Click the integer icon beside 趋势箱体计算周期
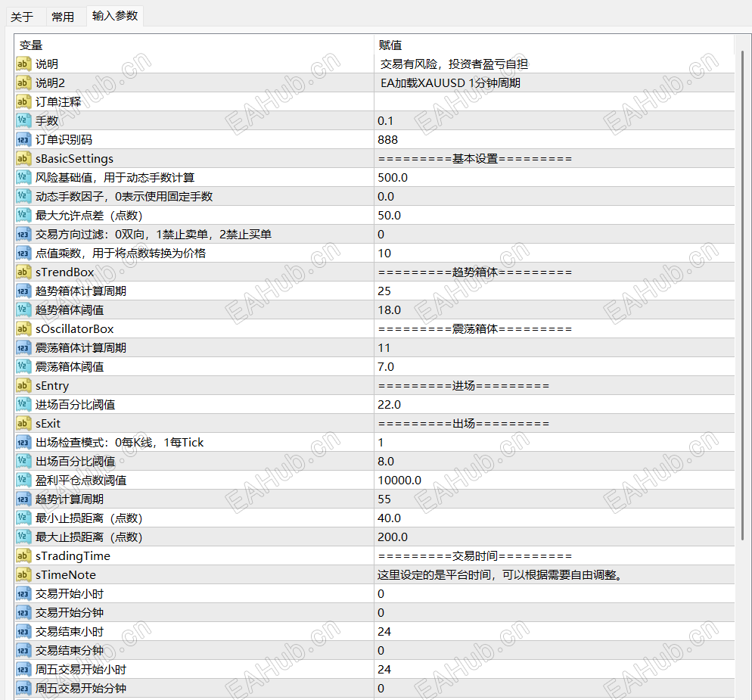 23,291
